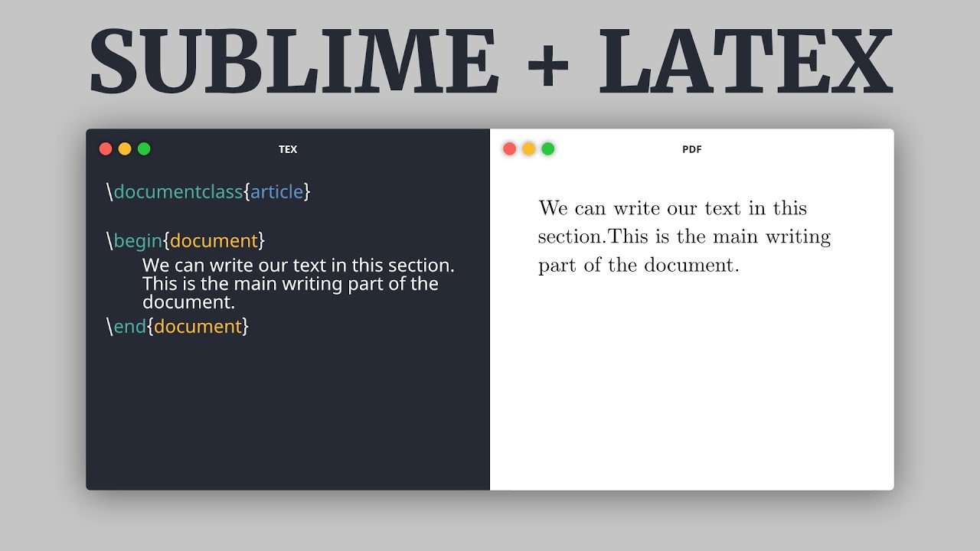Click the \begin command in editor
Screen dimensions: 980x551
(135, 241)
